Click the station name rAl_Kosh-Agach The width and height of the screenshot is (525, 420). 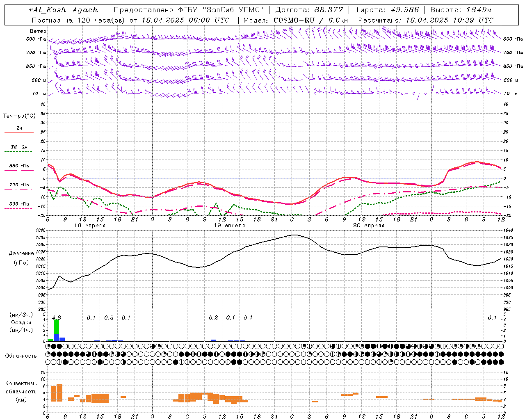point(64,10)
